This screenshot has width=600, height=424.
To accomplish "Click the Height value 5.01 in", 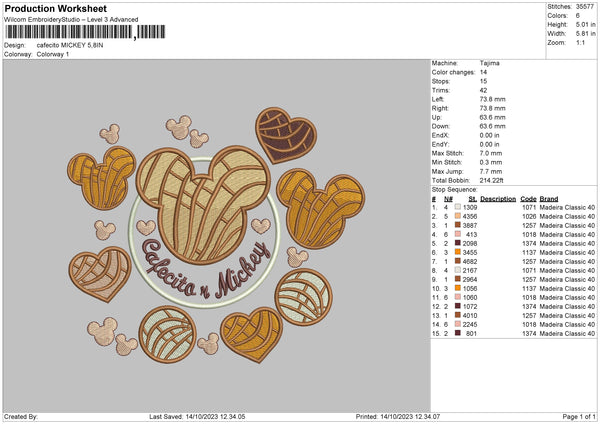I will (585, 24).
